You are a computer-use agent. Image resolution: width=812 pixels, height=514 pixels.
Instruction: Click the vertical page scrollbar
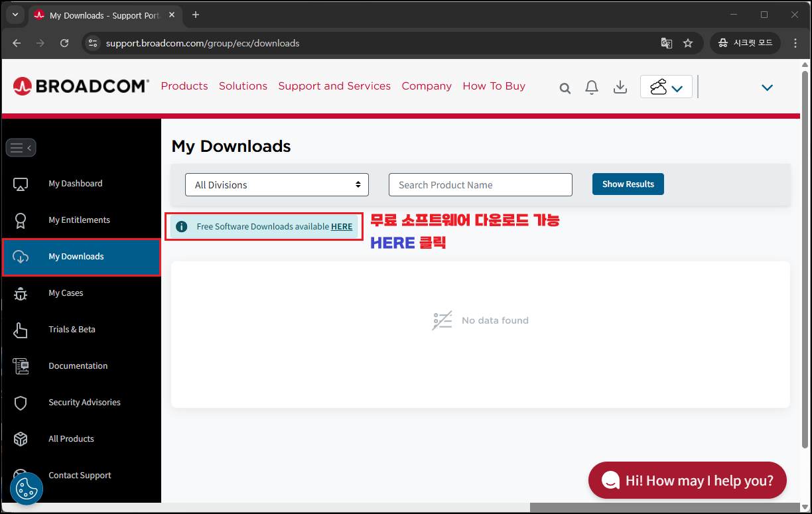[x=805, y=259]
